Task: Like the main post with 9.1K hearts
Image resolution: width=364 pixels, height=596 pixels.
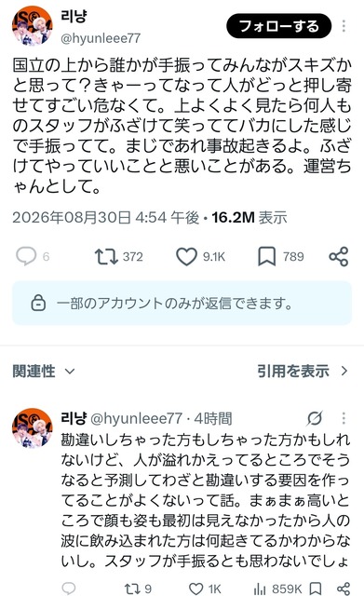Action: point(186,257)
